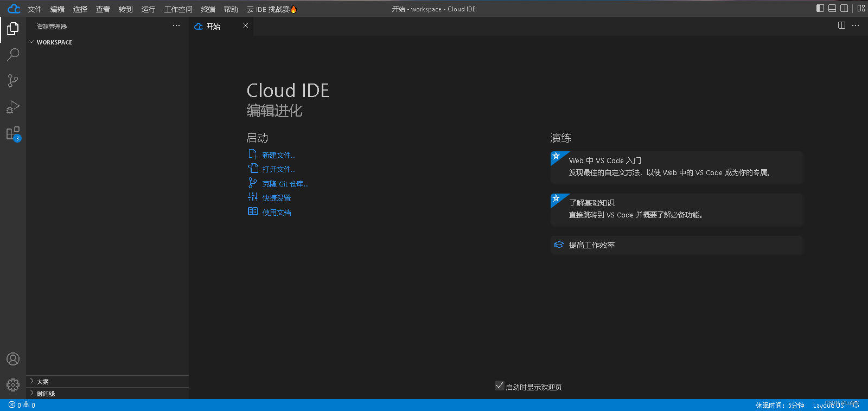Open the Manage gear icon
This screenshot has height=411, width=868.
pyautogui.click(x=13, y=385)
